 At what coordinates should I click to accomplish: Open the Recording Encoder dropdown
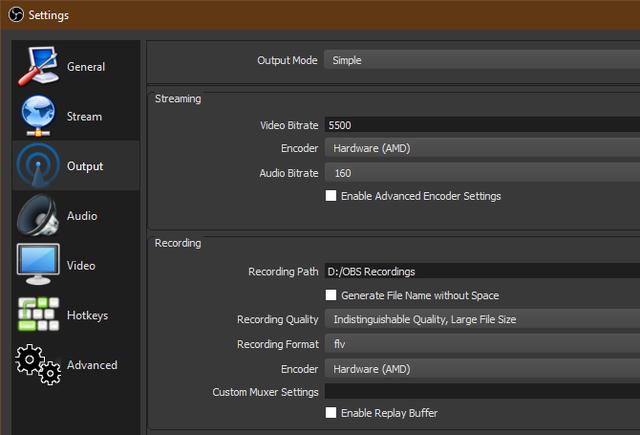[482, 369]
